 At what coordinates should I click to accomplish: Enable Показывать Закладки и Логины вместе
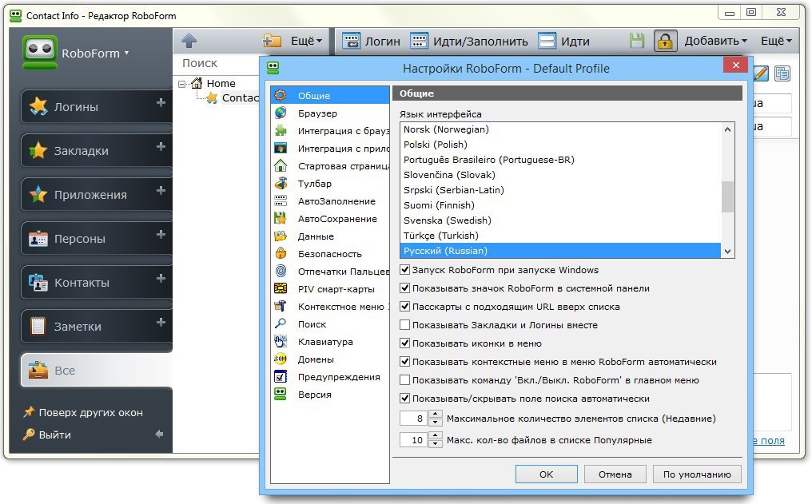pyautogui.click(x=405, y=325)
